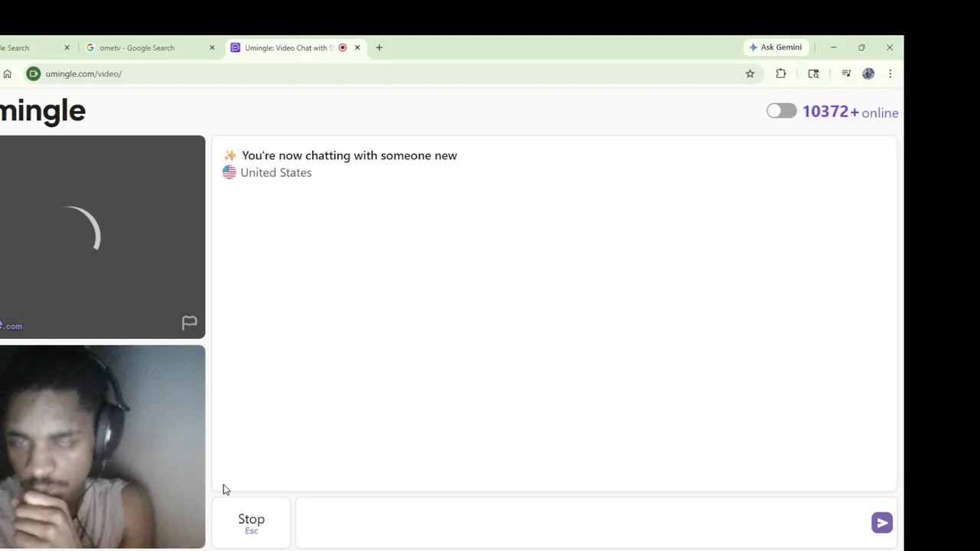Click the report flag icon on stranger video
This screenshot has height=551, width=980.
tap(189, 322)
